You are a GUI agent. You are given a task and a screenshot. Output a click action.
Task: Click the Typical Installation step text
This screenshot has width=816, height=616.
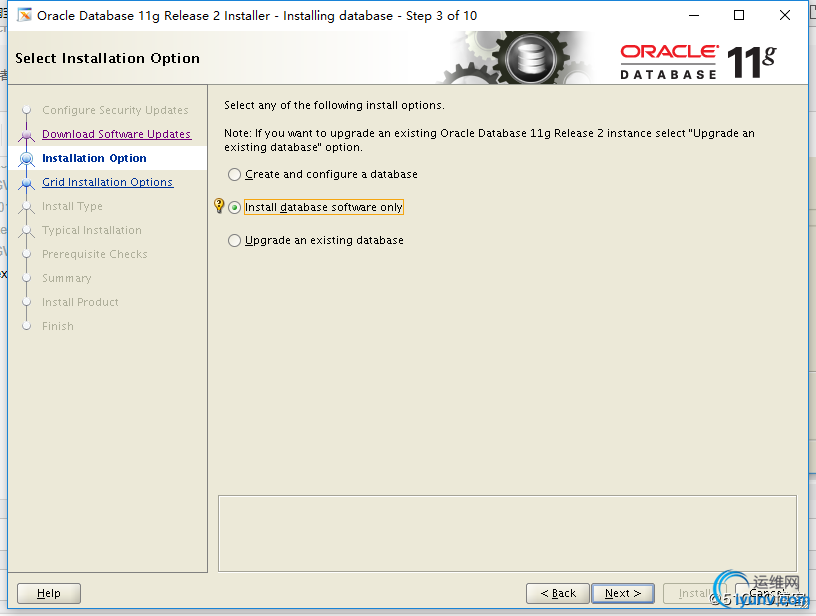(92, 230)
